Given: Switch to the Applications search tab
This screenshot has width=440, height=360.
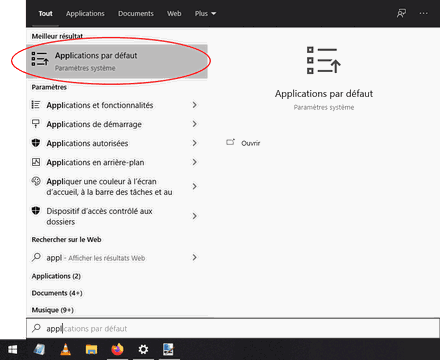Looking at the screenshot, I should pyautogui.click(x=85, y=14).
